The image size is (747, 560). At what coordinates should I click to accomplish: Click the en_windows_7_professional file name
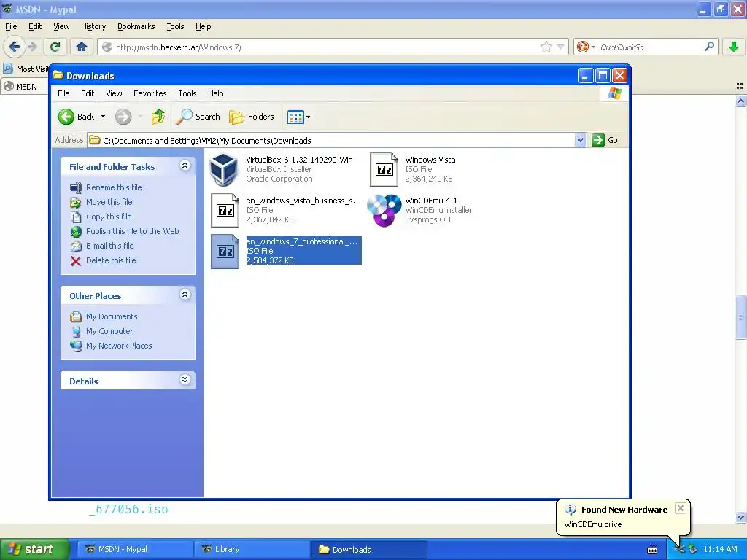pyautogui.click(x=302, y=241)
